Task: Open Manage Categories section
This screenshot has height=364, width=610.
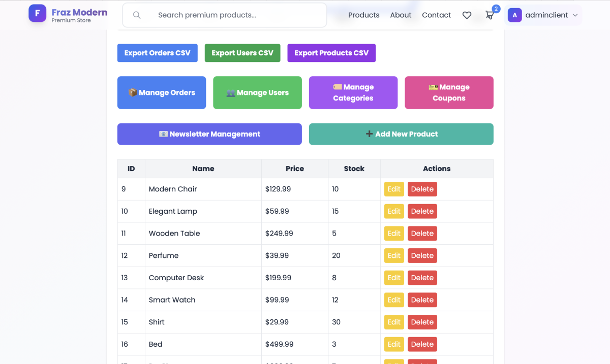Action: point(353,92)
